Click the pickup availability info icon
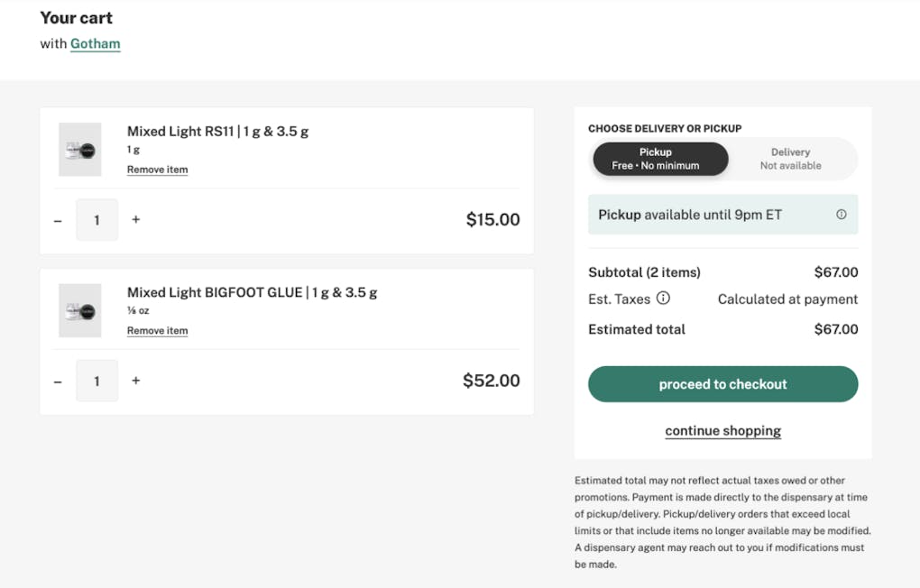The height and width of the screenshot is (588, 920). pyautogui.click(x=841, y=215)
